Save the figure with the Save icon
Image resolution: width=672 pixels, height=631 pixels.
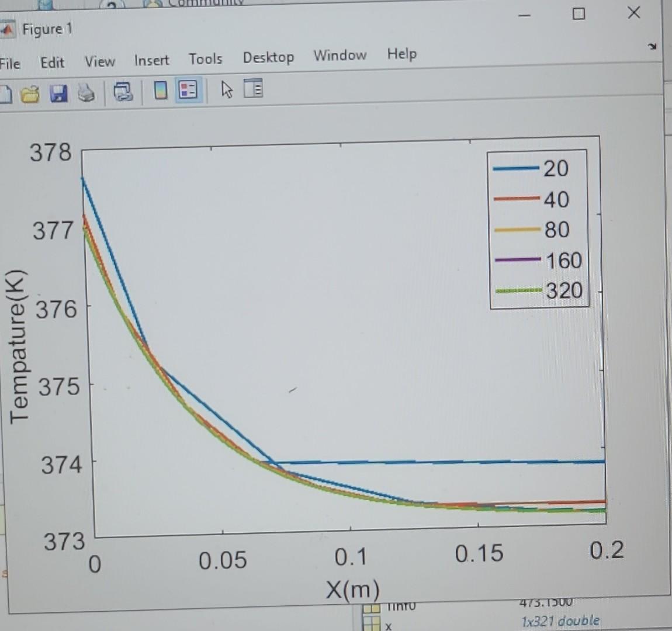[58, 92]
